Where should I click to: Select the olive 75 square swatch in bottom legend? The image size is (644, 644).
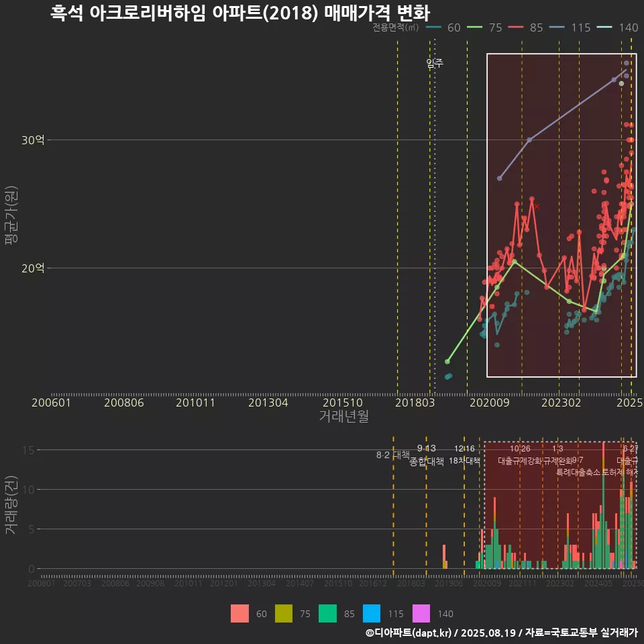coord(283,614)
